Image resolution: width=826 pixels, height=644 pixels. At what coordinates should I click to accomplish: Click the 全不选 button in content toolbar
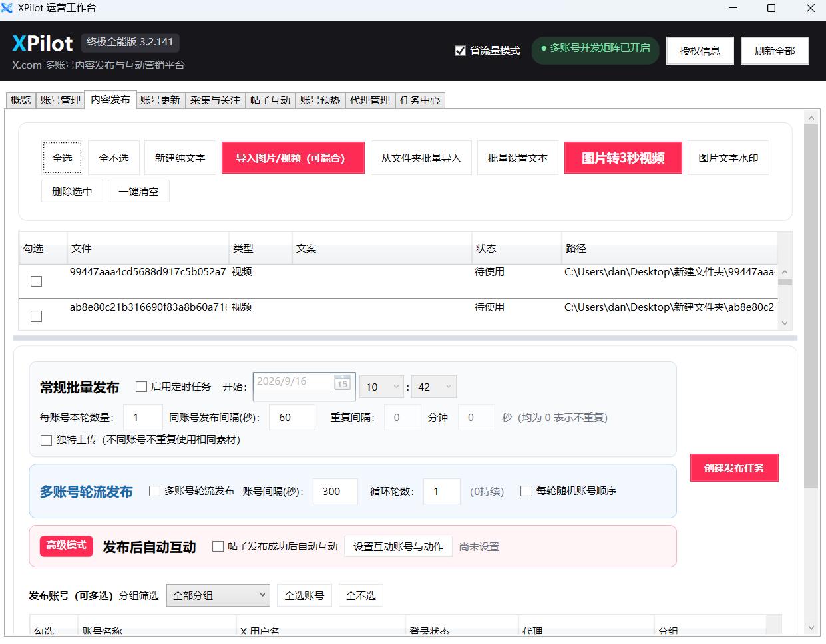click(x=114, y=158)
